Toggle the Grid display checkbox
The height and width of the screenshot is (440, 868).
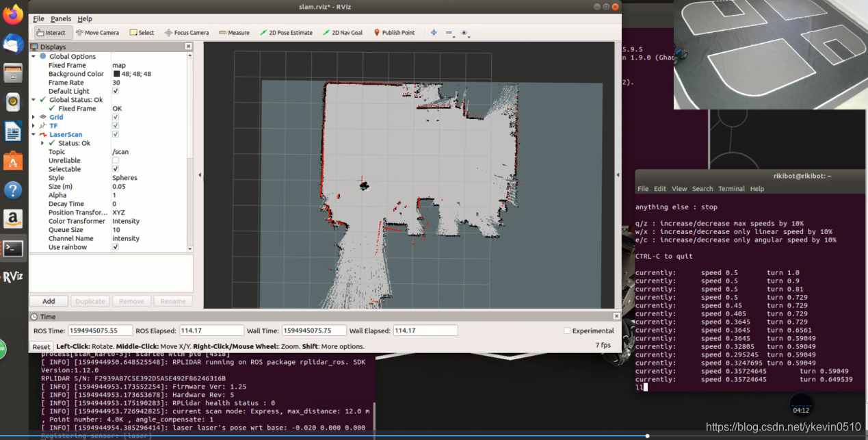(x=115, y=117)
